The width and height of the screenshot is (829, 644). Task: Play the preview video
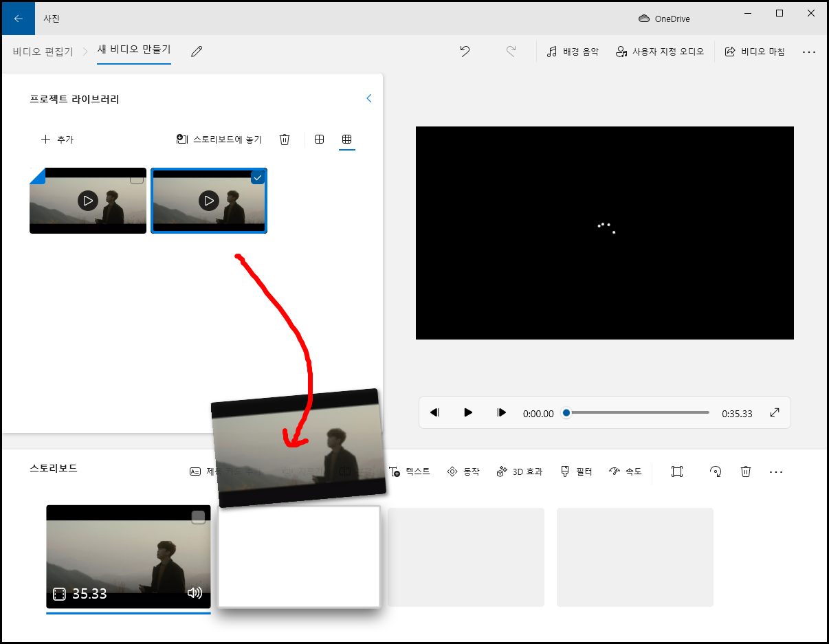tap(468, 412)
